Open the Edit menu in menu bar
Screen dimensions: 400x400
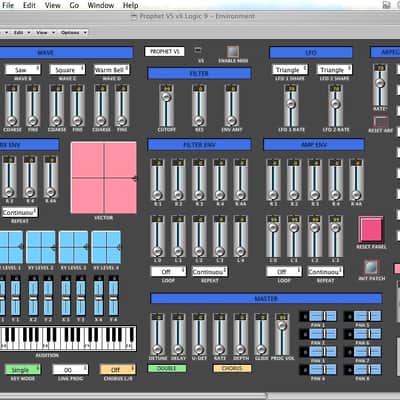[x=29, y=5]
